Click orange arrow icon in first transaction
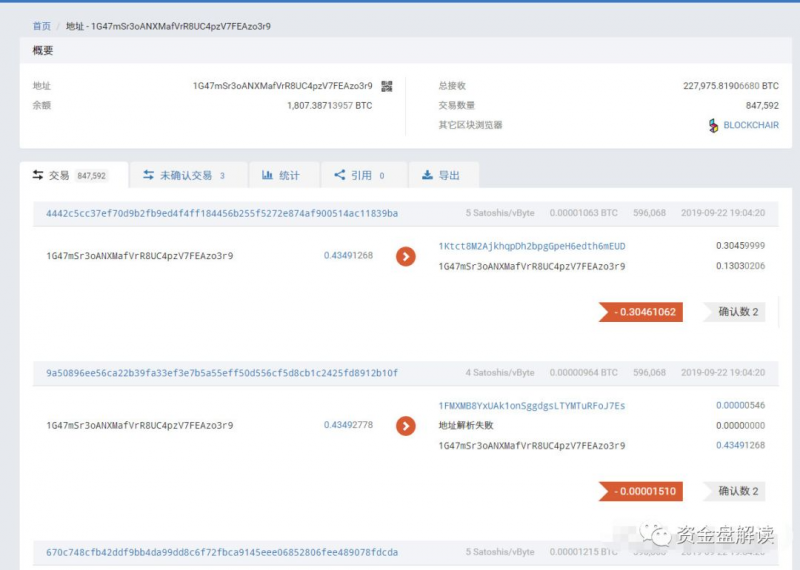800x570 pixels. point(406,256)
